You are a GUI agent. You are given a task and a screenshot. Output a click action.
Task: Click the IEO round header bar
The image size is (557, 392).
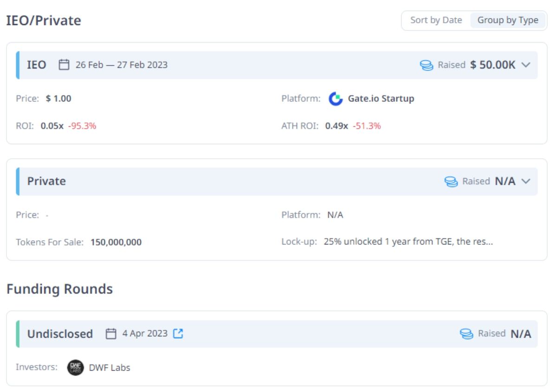(x=278, y=65)
